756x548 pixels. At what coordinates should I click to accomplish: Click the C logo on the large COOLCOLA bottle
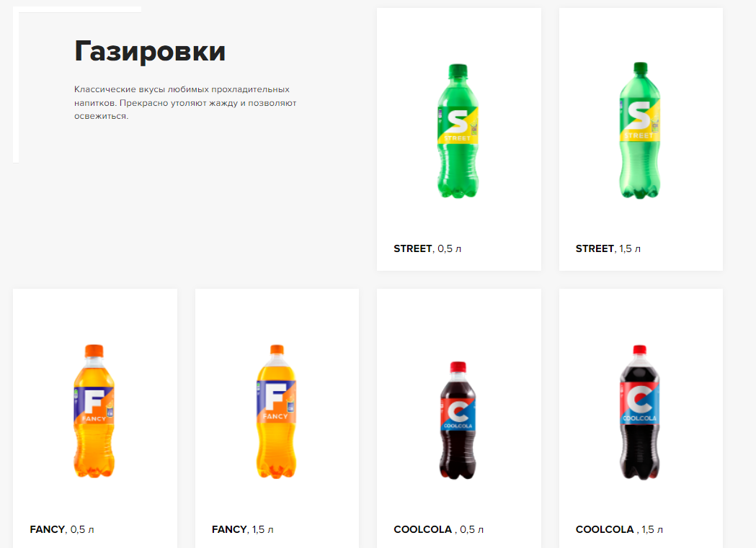(639, 400)
